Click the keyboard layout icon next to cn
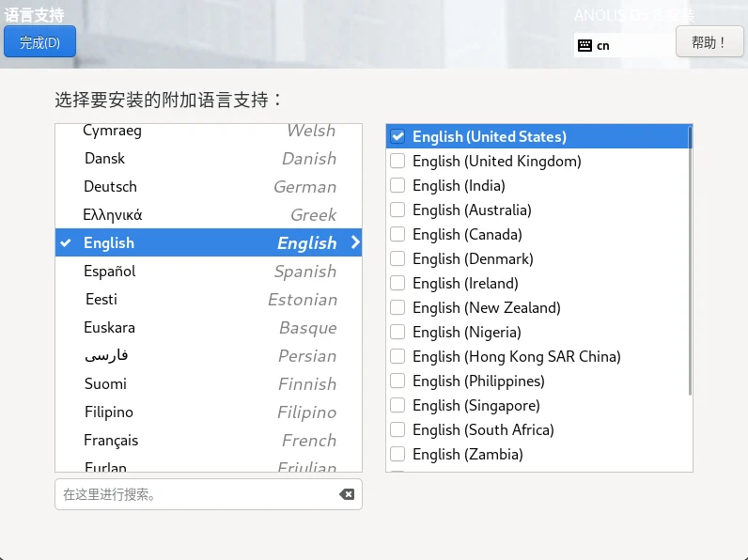Screen dimensions: 748x560 pyautogui.click(x=584, y=45)
